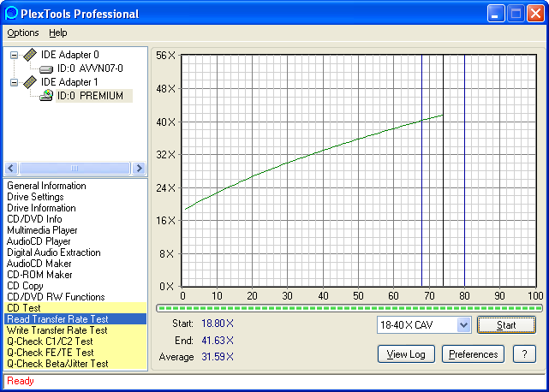Open General Information in function list
This screenshot has width=549, height=392.
pyautogui.click(x=75, y=186)
